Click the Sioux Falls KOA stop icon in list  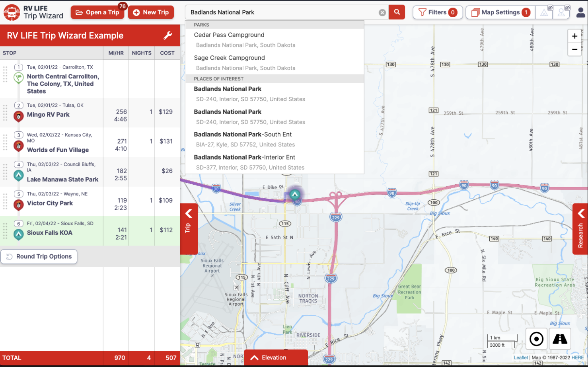click(18, 234)
